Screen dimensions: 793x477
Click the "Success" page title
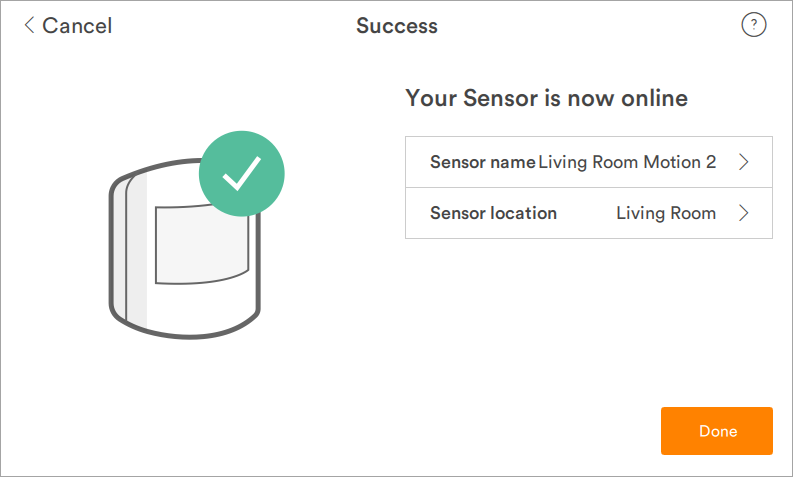point(397,26)
